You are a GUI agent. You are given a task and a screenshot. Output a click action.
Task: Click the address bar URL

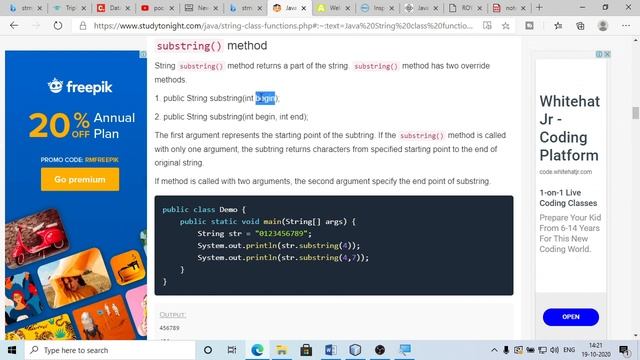coord(283,26)
